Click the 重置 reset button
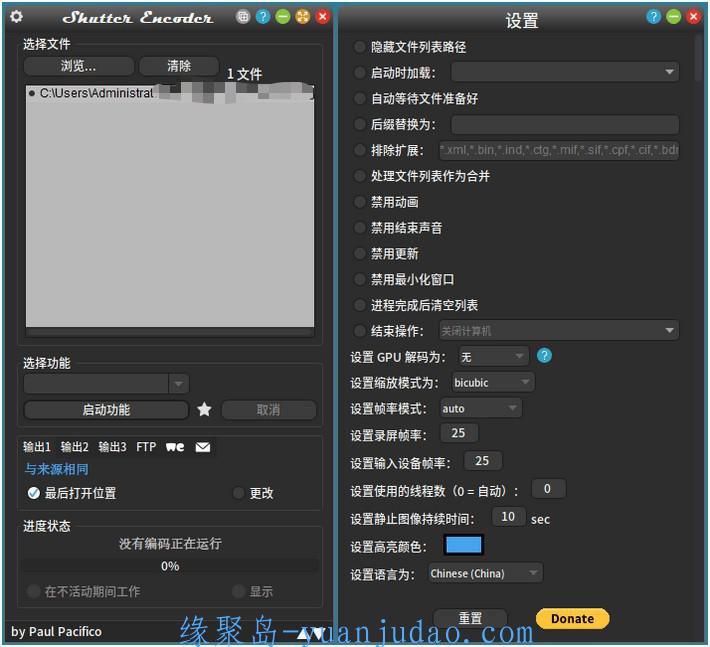 pyautogui.click(x=470, y=618)
